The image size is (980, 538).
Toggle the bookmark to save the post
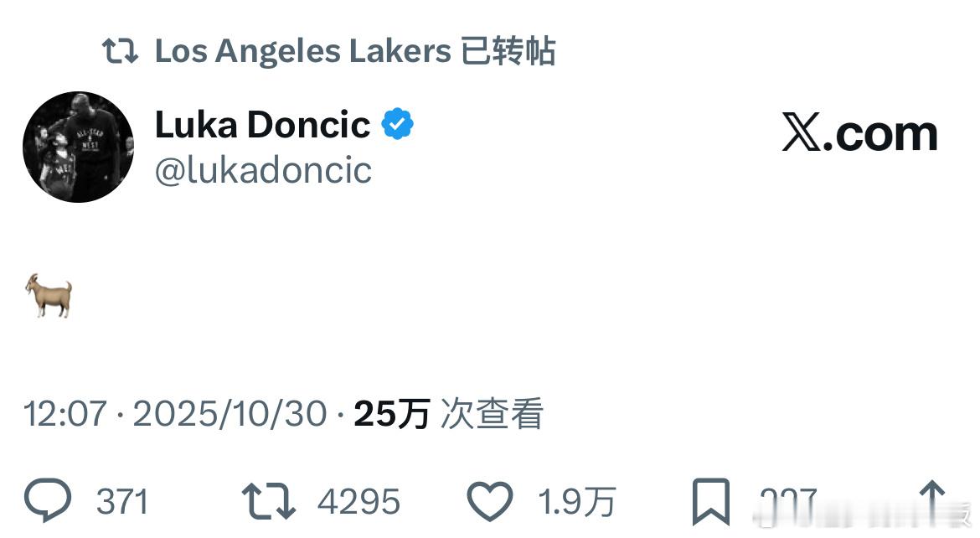point(711,499)
